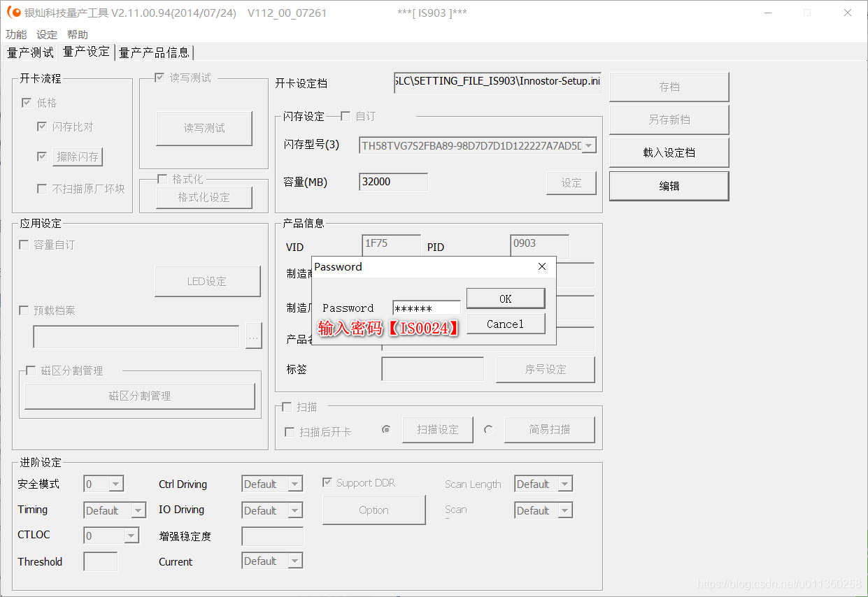The image size is (868, 597).
Task: Click the 编辑 button
Action: (669, 186)
